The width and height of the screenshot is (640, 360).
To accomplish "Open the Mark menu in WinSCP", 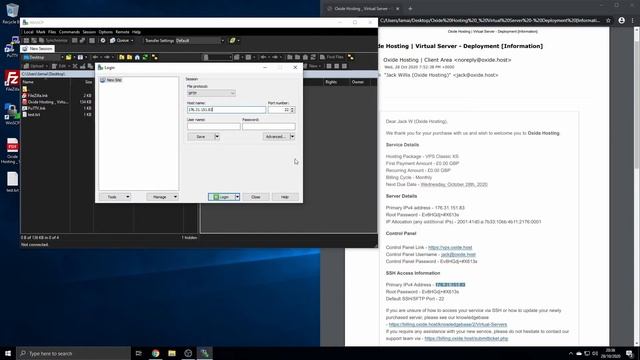I will click(x=41, y=32).
